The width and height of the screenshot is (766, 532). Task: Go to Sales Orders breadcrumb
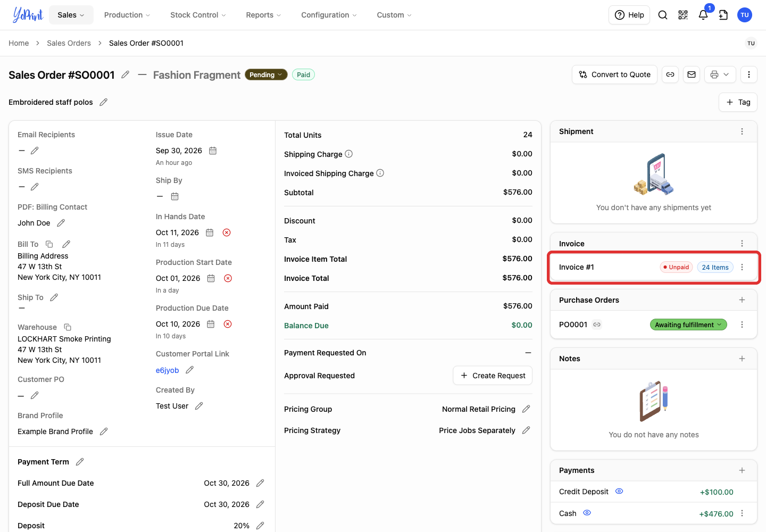69,43
